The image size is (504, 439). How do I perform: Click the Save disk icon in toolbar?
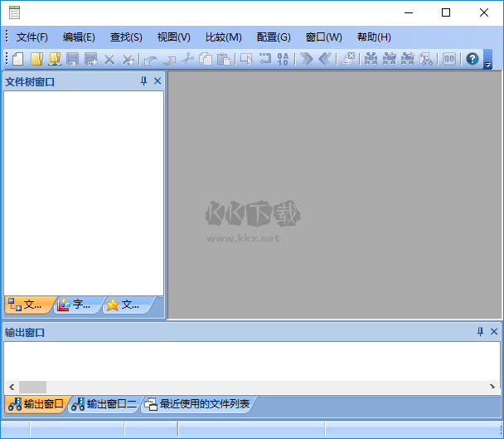(73, 59)
